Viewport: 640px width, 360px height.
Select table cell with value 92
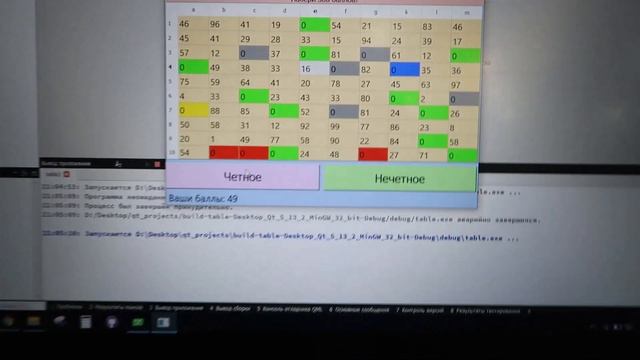314,126
